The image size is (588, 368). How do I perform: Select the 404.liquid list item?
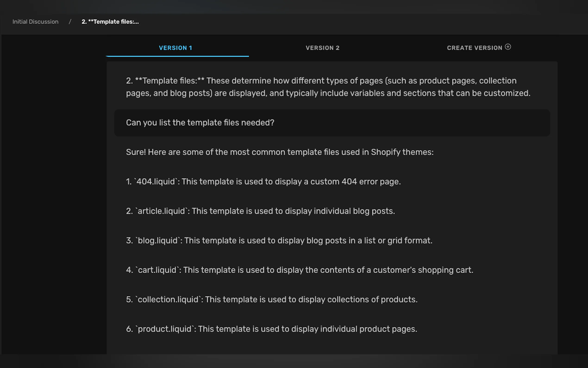[263, 181]
